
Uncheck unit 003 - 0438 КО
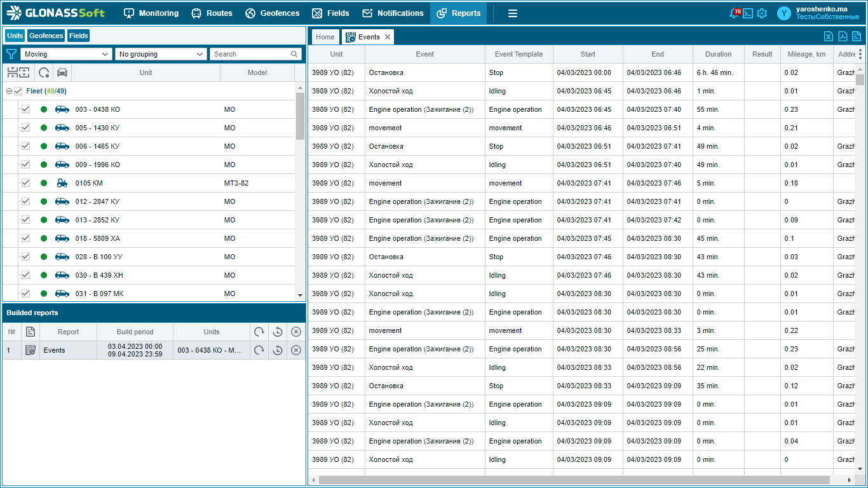point(25,109)
